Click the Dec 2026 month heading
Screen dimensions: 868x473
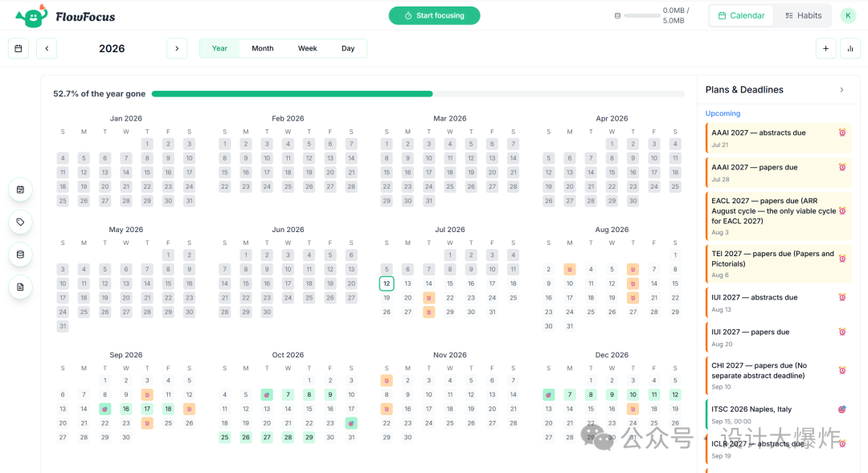(612, 355)
